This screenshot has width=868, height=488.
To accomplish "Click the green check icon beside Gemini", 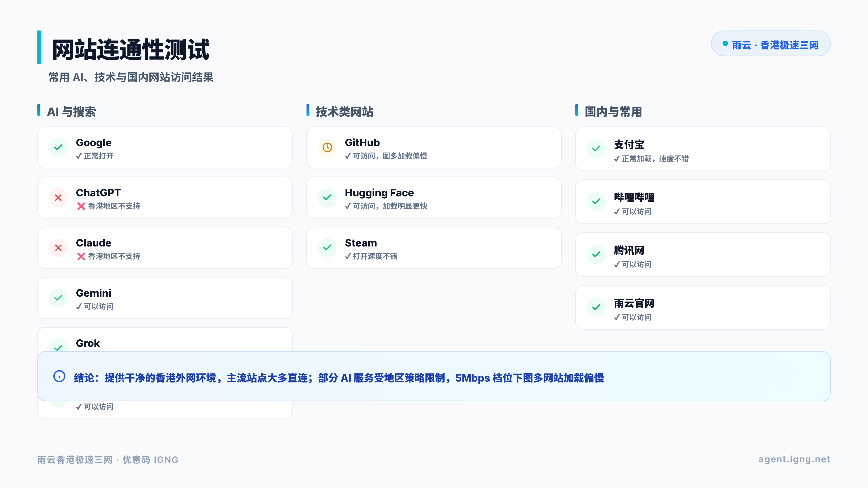I will tap(58, 298).
